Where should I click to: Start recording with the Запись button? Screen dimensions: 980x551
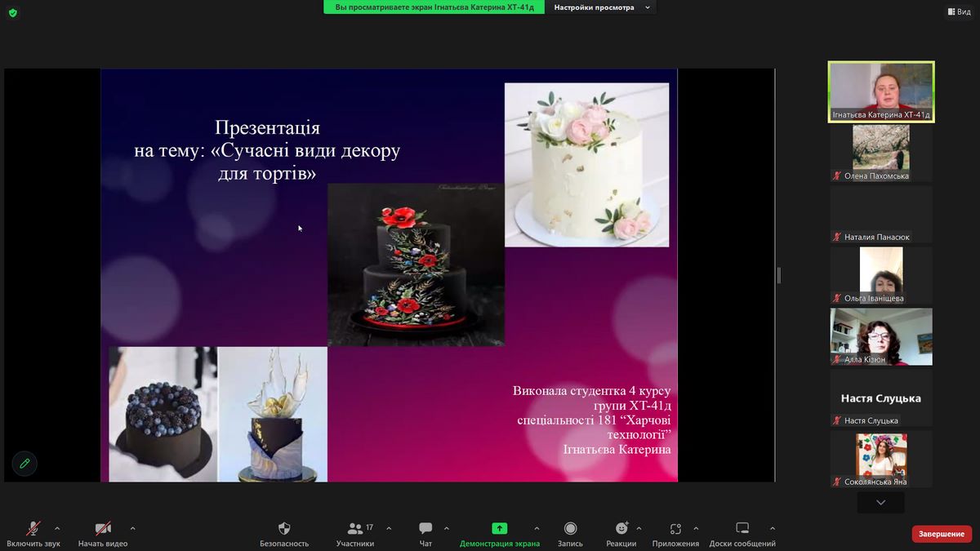[570, 529]
